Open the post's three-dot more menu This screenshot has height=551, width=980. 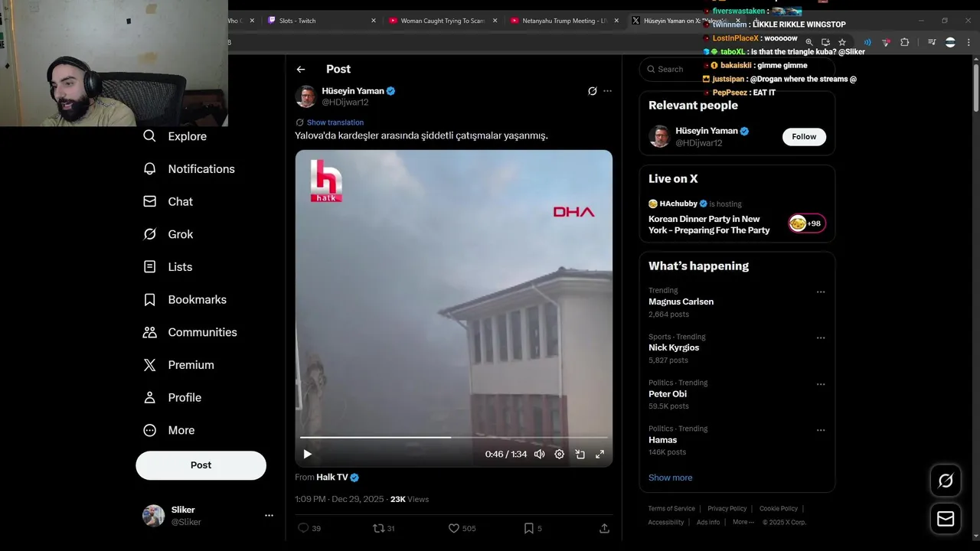pos(607,91)
